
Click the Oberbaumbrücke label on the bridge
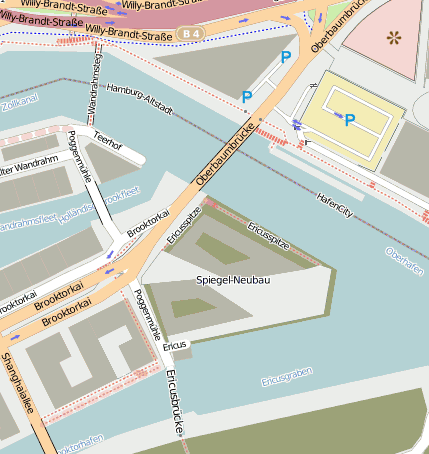(225, 155)
